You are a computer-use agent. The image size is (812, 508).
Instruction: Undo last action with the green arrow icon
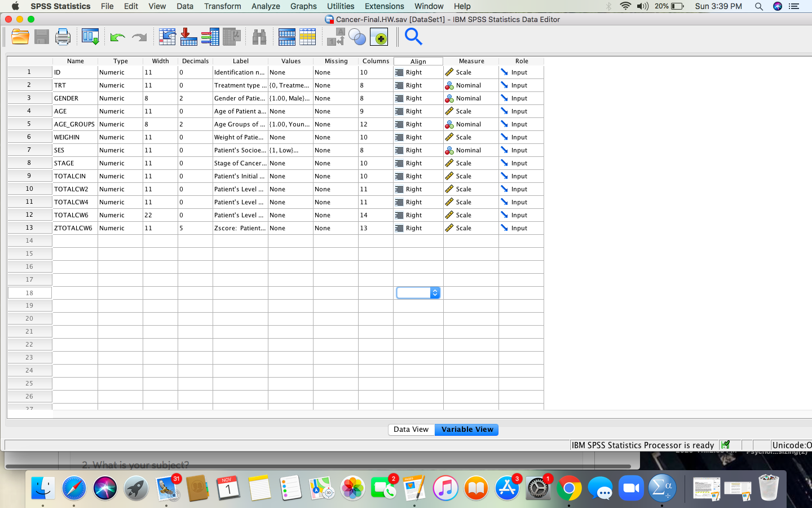click(117, 37)
